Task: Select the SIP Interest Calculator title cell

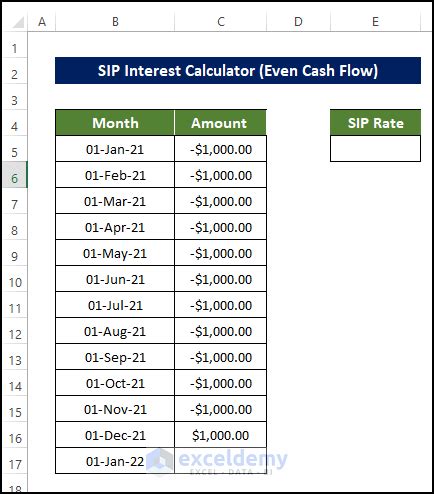Action: (x=238, y=71)
